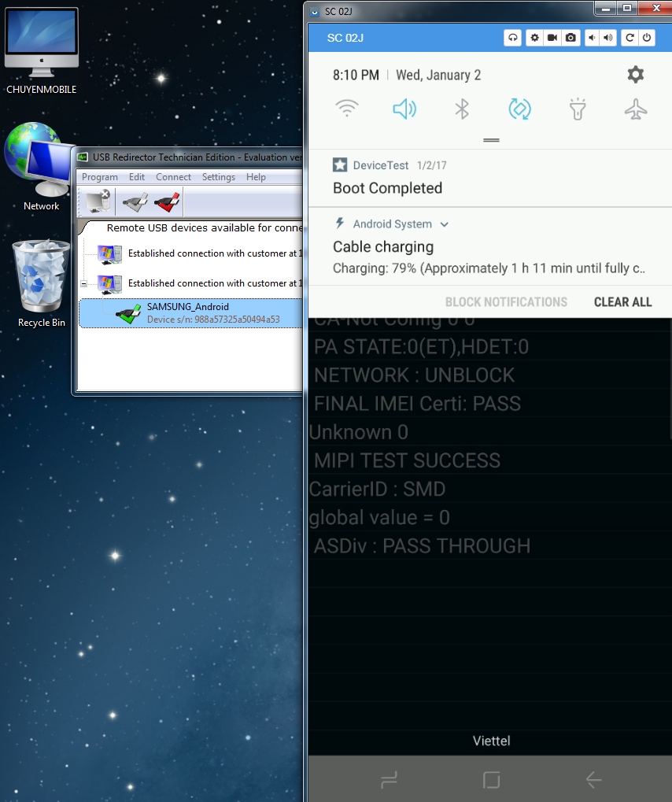Toggle Bluetooth quick setting
Image resolution: width=672 pixels, height=802 pixels.
click(463, 109)
